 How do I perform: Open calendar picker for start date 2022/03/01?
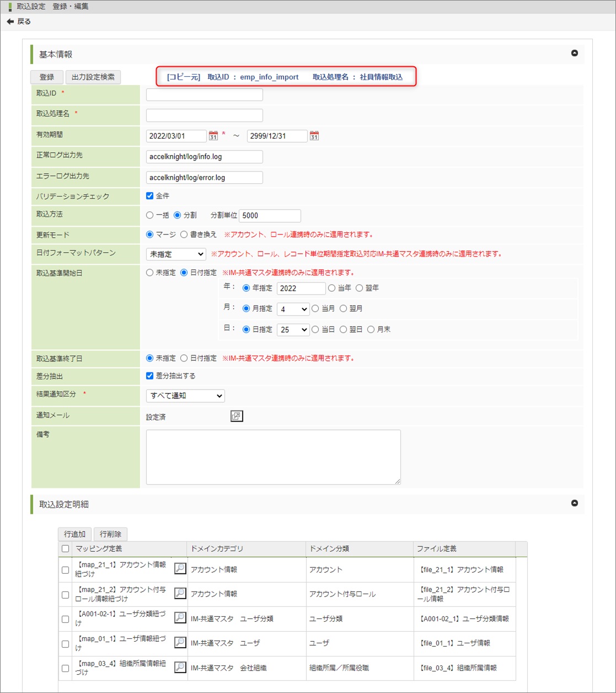(213, 136)
